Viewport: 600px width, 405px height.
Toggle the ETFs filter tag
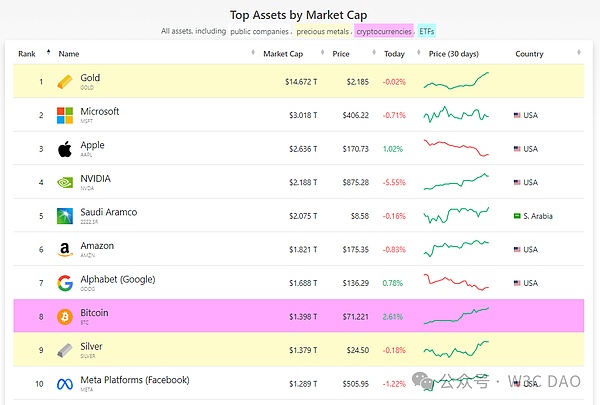coord(427,31)
